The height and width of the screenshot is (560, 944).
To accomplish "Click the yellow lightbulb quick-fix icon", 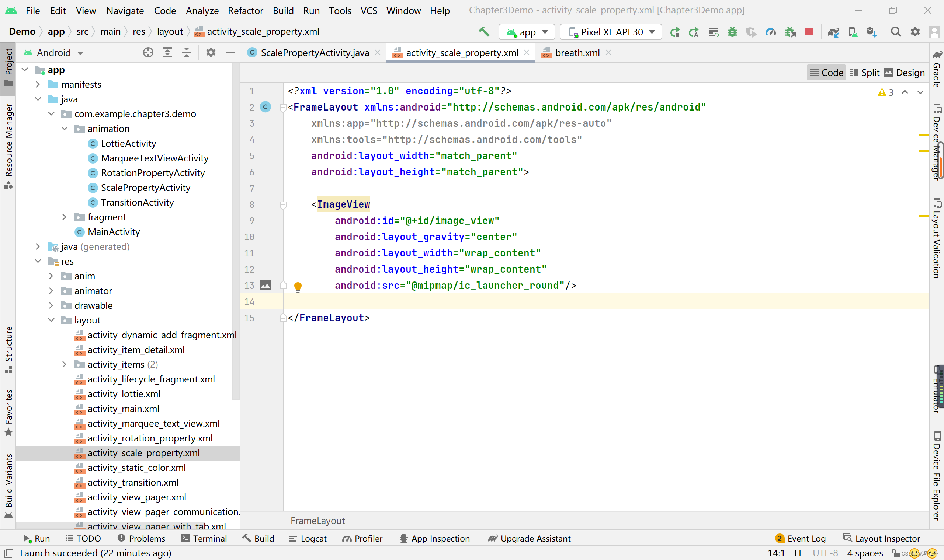I will point(298,286).
